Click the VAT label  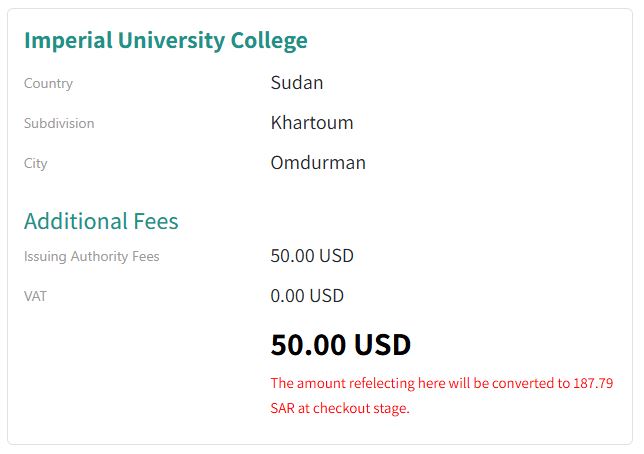pyautogui.click(x=35, y=297)
